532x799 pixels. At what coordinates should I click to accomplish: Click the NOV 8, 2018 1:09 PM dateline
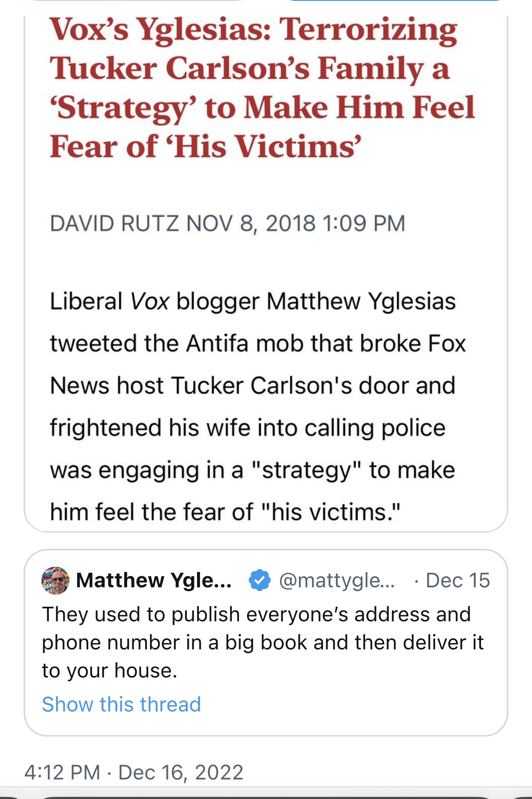(296, 223)
